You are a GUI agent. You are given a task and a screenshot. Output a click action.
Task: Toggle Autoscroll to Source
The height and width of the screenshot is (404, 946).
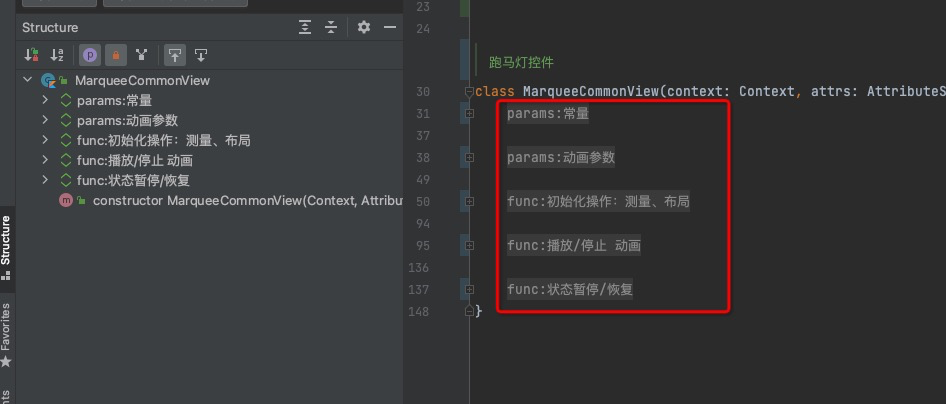[175, 55]
